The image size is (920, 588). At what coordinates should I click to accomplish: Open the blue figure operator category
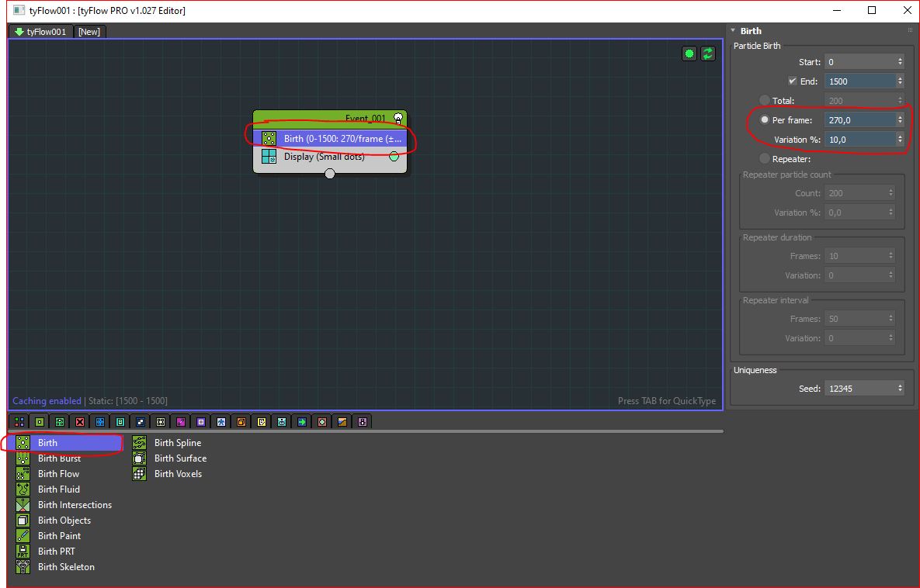[220, 421]
